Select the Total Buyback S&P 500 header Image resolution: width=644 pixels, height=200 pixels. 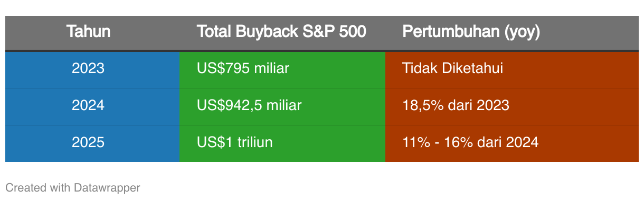point(282,32)
